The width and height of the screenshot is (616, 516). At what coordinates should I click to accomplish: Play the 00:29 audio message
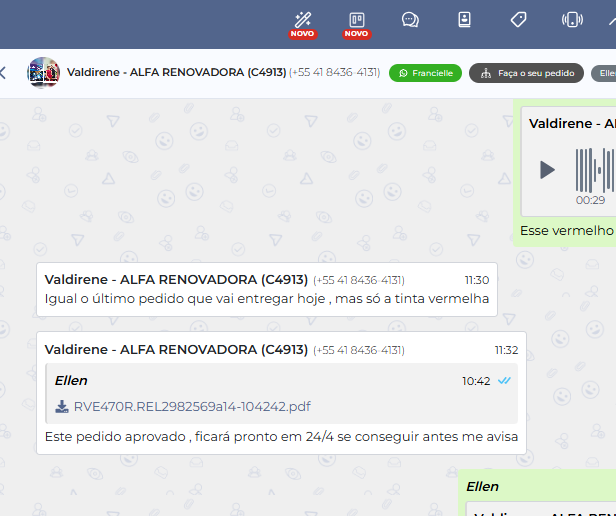click(x=547, y=170)
